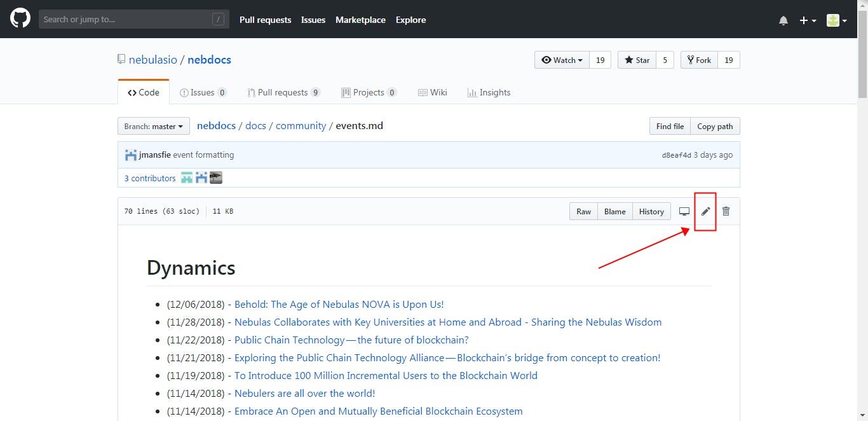Click the first teal contributor avatar
The image size is (868, 421).
click(x=187, y=178)
